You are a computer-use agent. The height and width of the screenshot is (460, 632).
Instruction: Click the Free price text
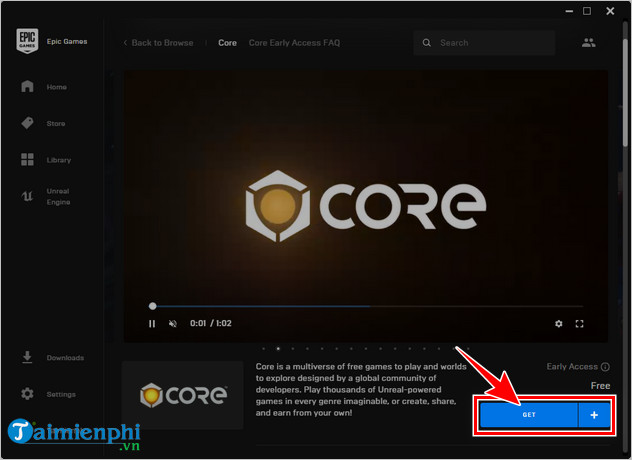click(x=600, y=386)
